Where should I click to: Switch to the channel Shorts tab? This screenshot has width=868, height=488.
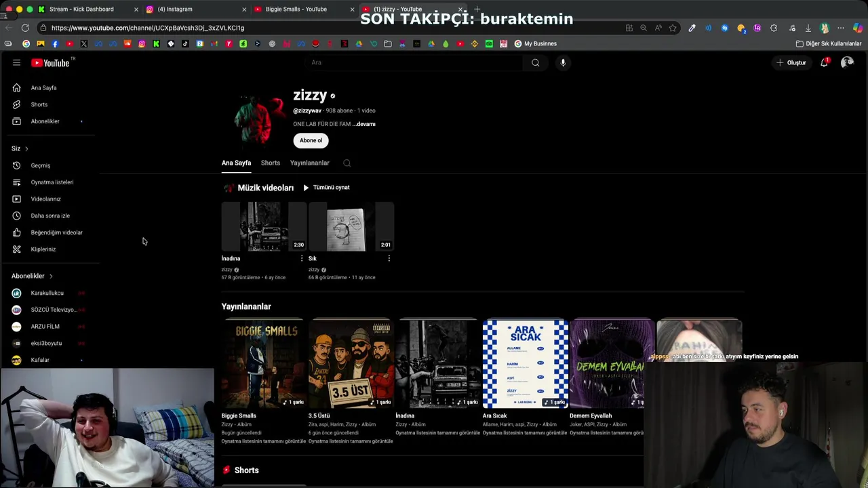(x=271, y=163)
